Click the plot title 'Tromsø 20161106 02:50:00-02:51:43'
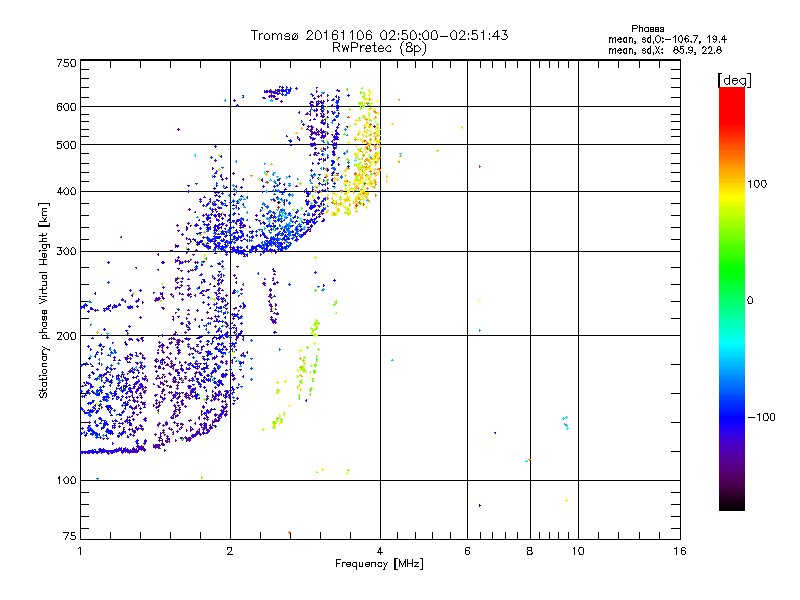The height and width of the screenshot is (600, 800). click(x=379, y=35)
